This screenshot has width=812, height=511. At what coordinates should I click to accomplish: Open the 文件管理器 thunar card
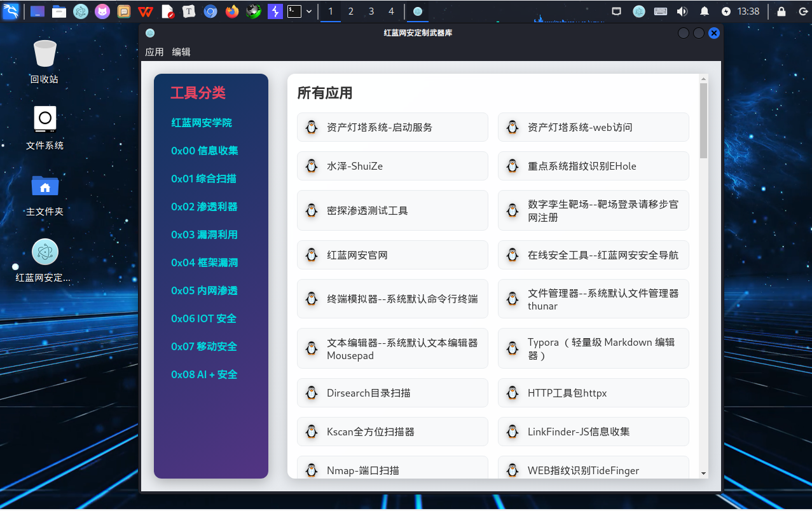593,299
